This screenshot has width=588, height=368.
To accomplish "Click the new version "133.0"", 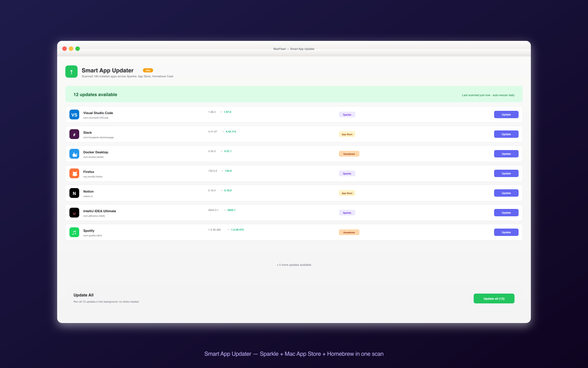I will coord(228,171).
